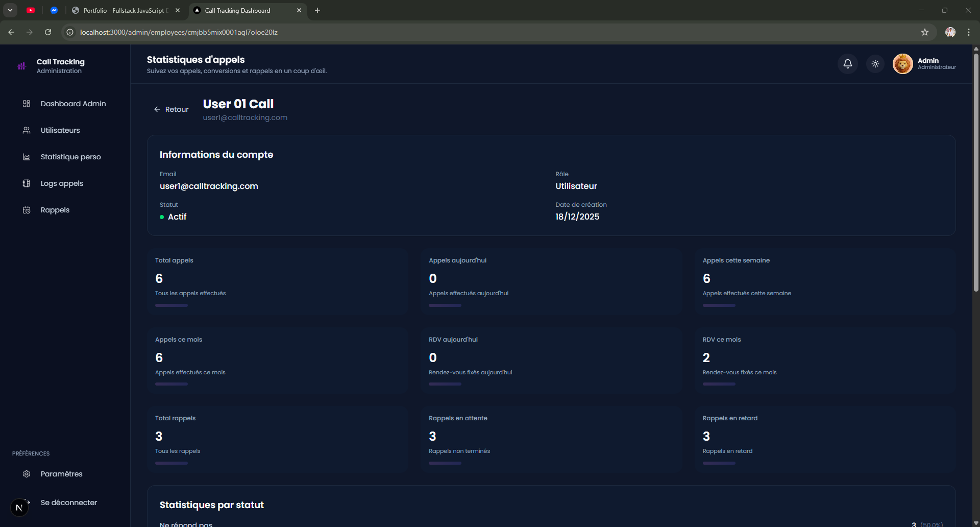
Task: Click Se déconnecter to log out
Action: (x=68, y=502)
